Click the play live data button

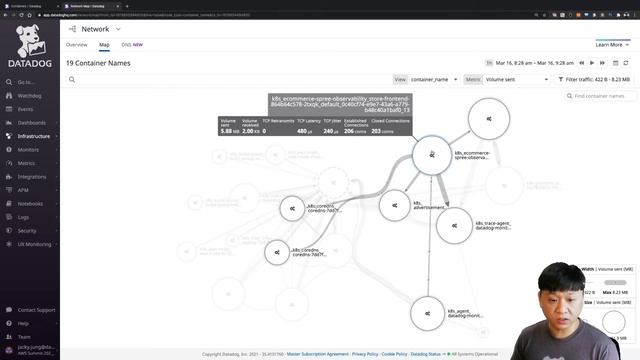[x=592, y=63]
